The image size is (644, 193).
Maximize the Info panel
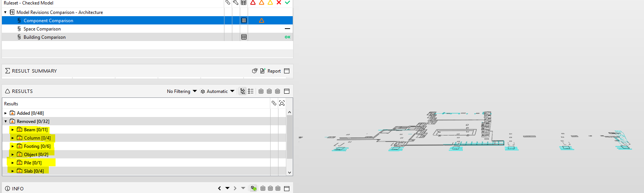[287, 188]
